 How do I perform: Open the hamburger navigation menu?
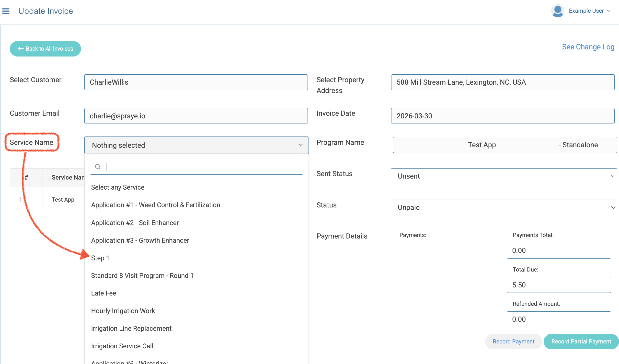pyautogui.click(x=6, y=11)
